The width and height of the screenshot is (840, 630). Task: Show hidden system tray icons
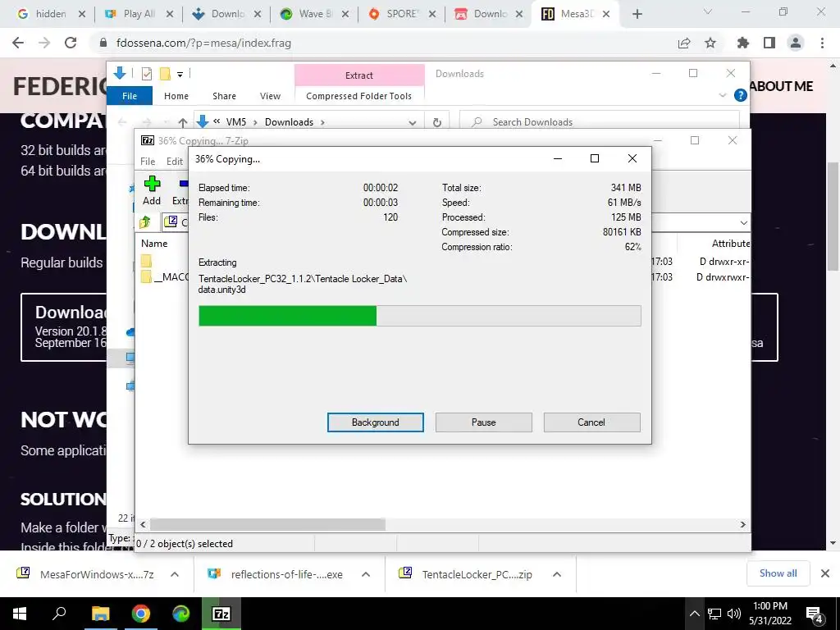(694, 614)
